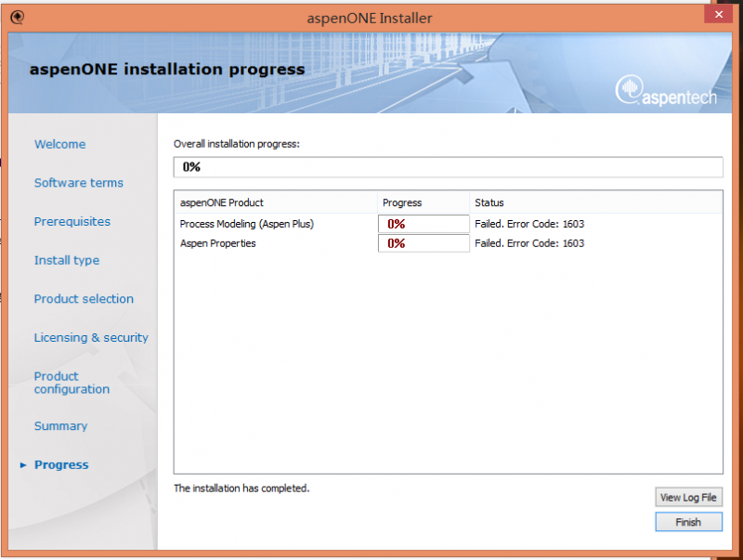Click the aspentech logo in banner
Image resolution: width=743 pixels, height=560 pixels.
pyautogui.click(x=666, y=90)
